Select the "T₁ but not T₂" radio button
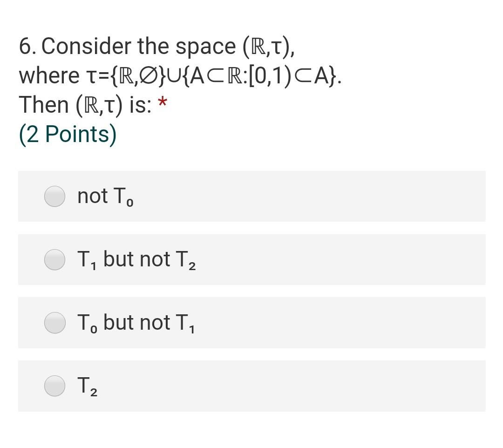The image size is (503, 448). point(54,259)
